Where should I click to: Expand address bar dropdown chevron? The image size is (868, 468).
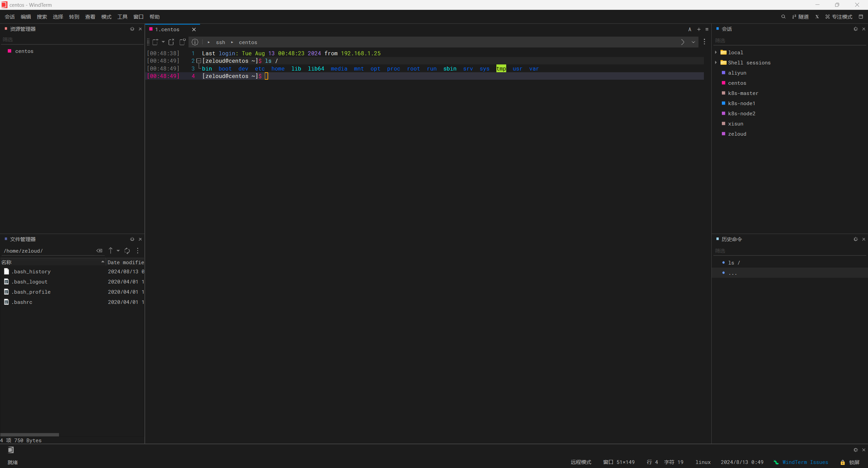point(693,42)
